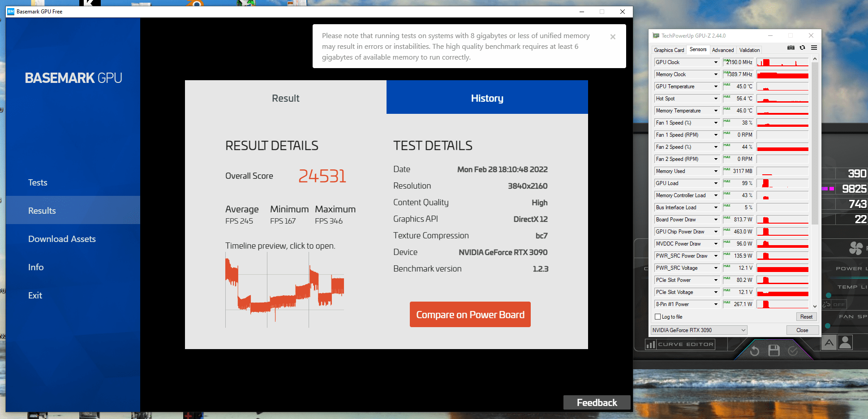
Task: Take a GPU-Z screenshot with the camera icon
Action: pos(791,48)
